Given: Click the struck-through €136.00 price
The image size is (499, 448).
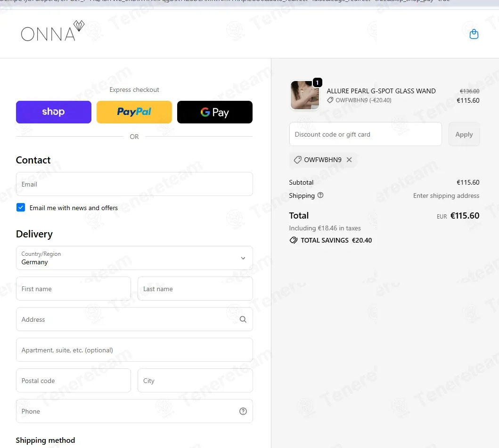Looking at the screenshot, I should [469, 91].
